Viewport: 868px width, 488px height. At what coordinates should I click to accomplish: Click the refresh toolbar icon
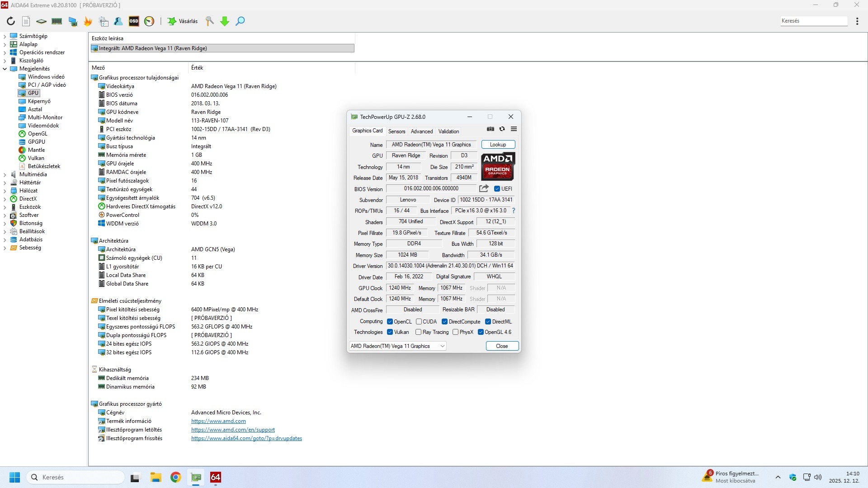11,21
